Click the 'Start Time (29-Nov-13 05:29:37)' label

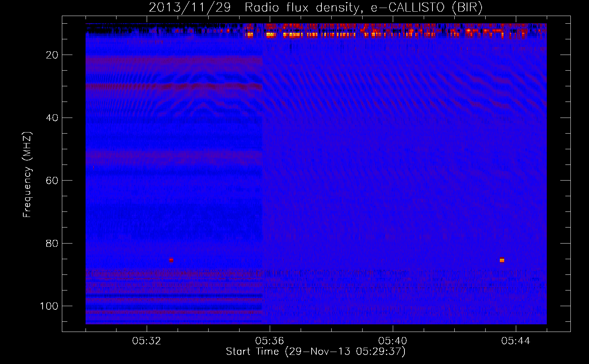pyautogui.click(x=316, y=352)
